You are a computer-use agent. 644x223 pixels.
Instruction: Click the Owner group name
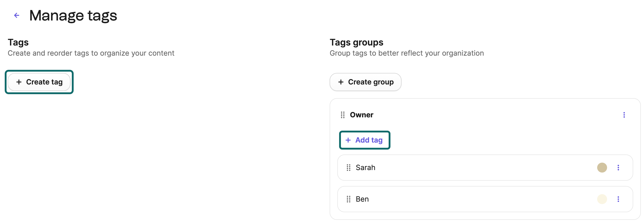click(361, 115)
